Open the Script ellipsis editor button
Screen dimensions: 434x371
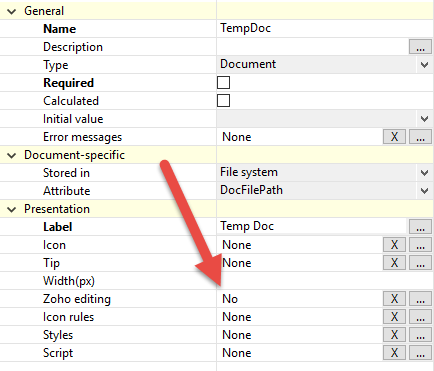click(x=420, y=353)
